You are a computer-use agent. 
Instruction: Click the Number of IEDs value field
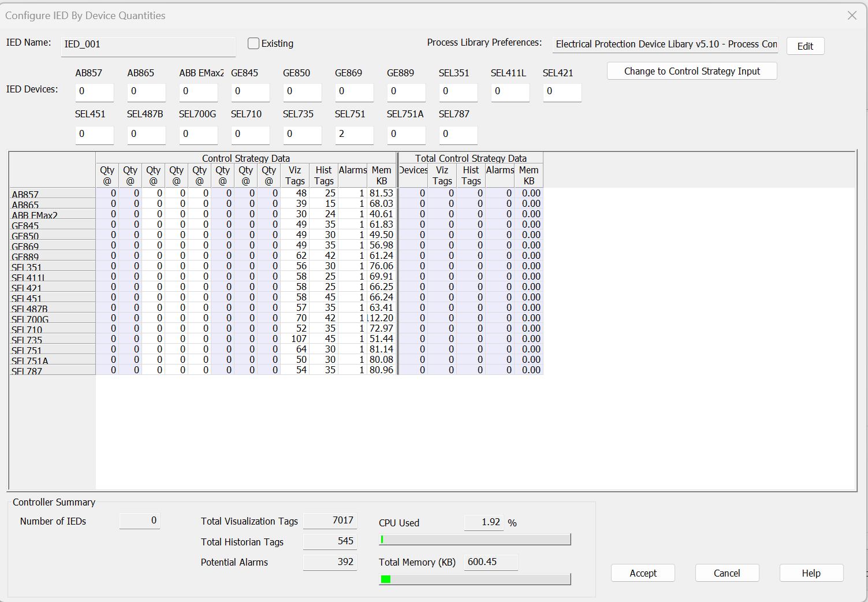[x=139, y=521]
